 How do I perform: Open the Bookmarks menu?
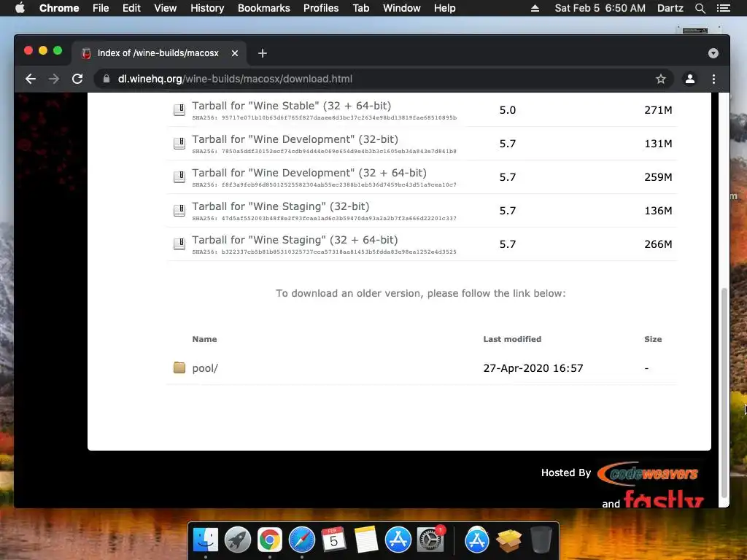(x=264, y=8)
